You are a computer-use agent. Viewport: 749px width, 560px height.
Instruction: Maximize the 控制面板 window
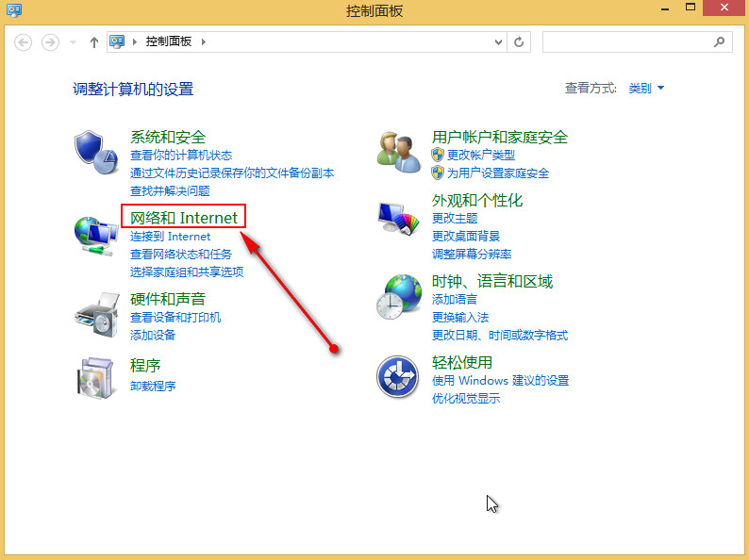pyautogui.click(x=690, y=8)
